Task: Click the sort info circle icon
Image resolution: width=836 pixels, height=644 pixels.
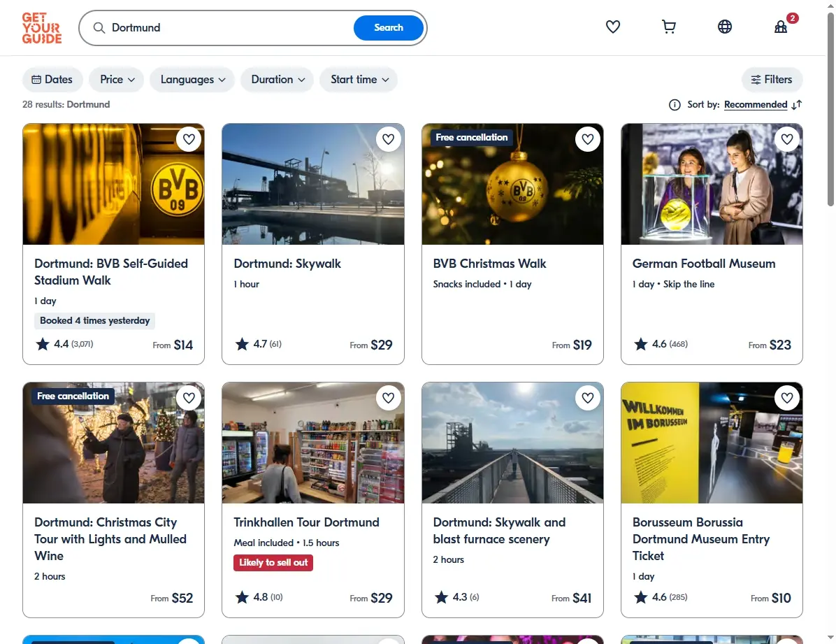Action: coord(675,105)
